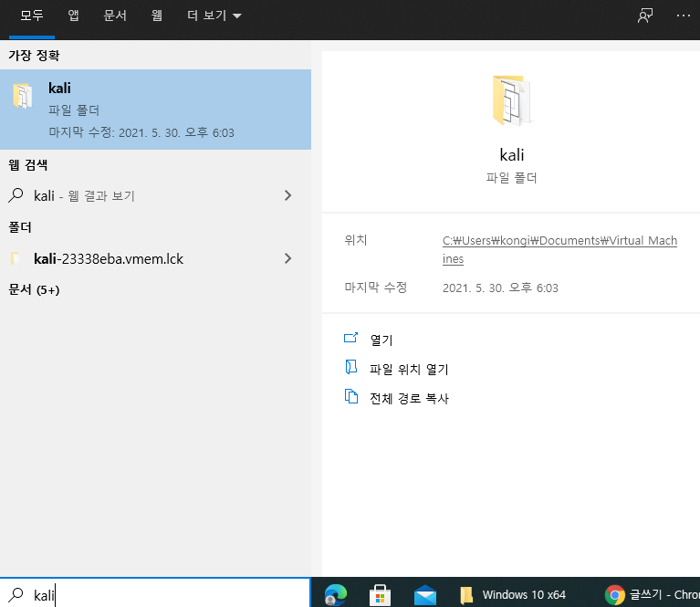This screenshot has width=700, height=607.
Task: Click the copy path icon
Action: [x=350, y=396]
